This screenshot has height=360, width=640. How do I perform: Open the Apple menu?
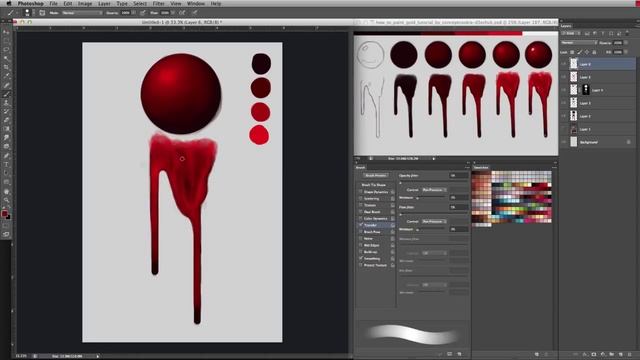coord(9,3)
